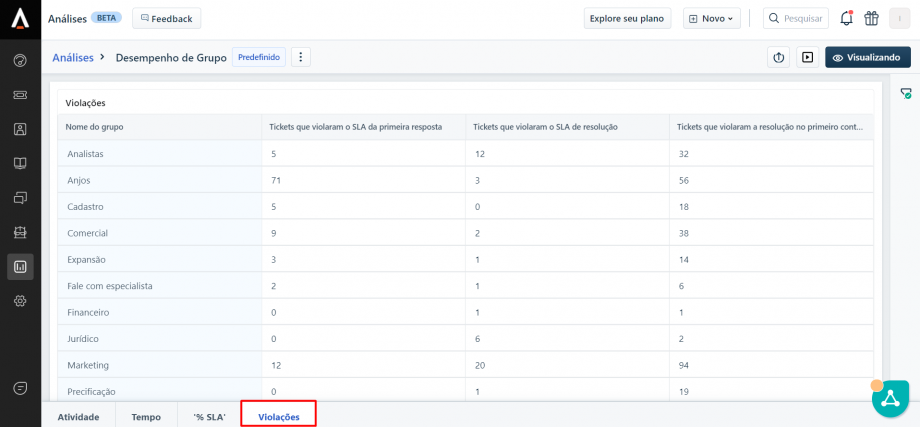Click the notifications bell icon
The image size is (920, 427).
[846, 18]
